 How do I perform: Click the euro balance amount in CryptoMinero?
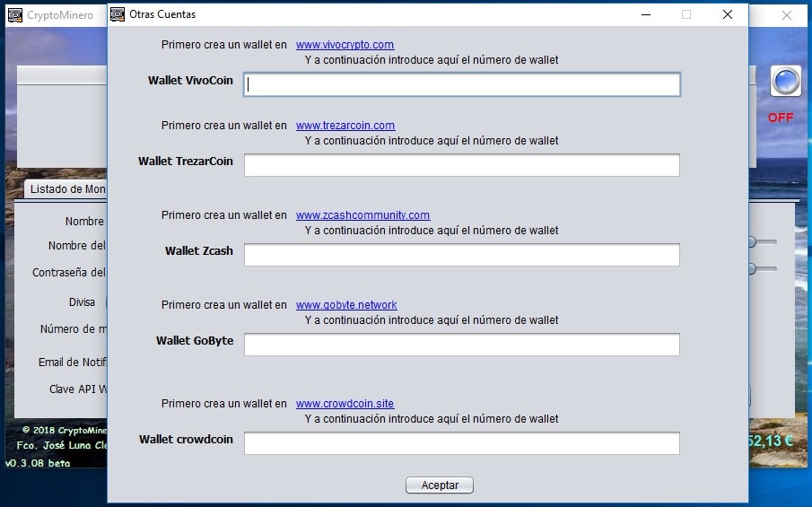click(x=771, y=441)
